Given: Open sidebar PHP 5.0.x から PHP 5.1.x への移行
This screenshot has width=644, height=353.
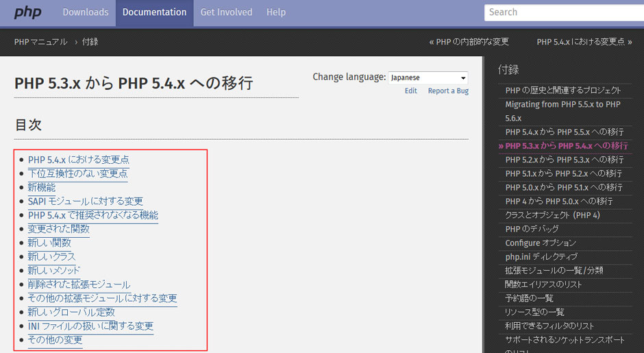Looking at the screenshot, I should tap(564, 187).
